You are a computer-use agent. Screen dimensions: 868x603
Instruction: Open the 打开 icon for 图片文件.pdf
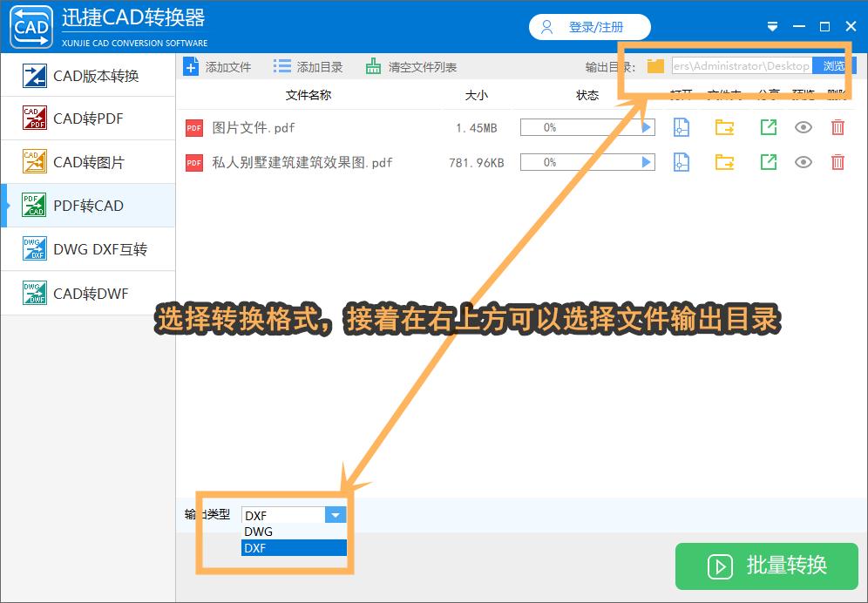pos(681,127)
